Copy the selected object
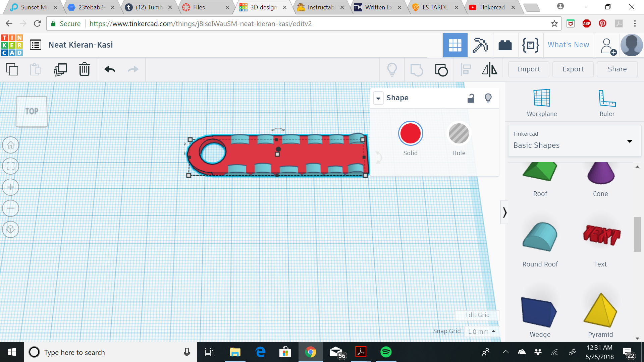Screen dimensions: 644x362 coord(12,69)
